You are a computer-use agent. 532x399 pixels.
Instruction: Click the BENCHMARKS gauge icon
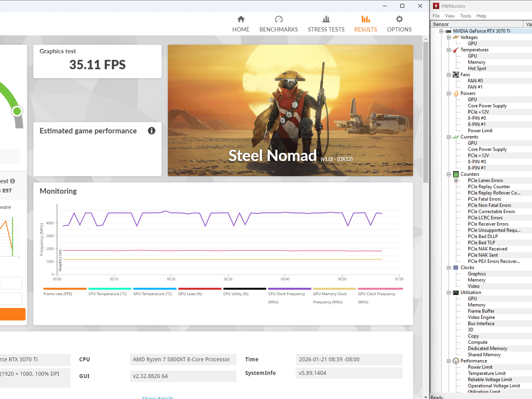(278, 19)
